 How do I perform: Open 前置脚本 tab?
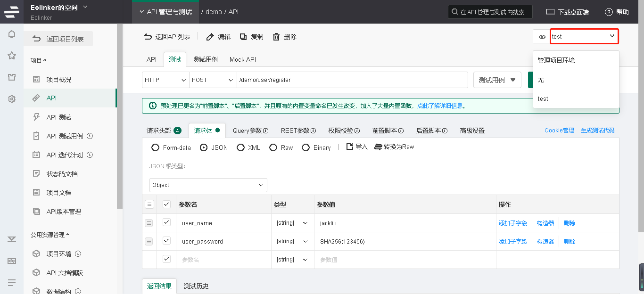click(x=388, y=131)
